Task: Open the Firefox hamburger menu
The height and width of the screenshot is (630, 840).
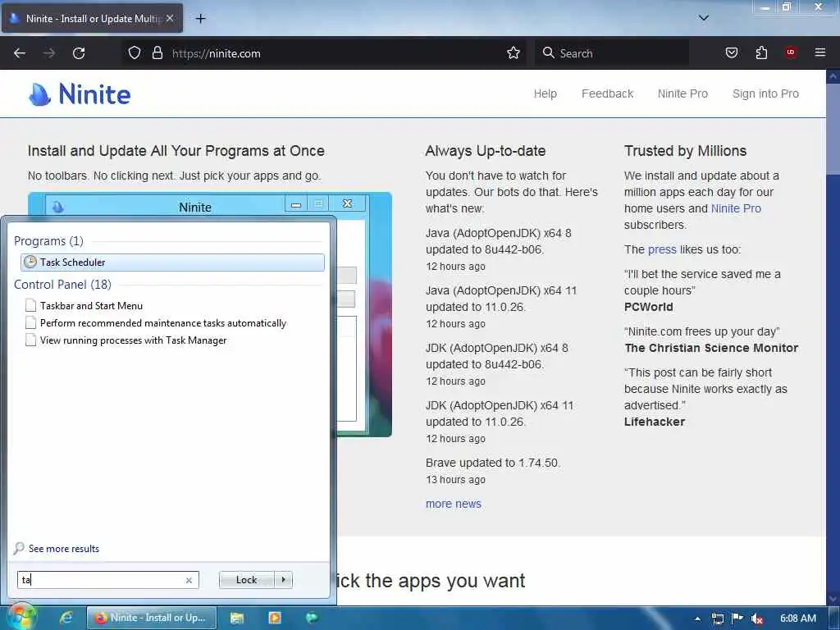Action: (820, 53)
